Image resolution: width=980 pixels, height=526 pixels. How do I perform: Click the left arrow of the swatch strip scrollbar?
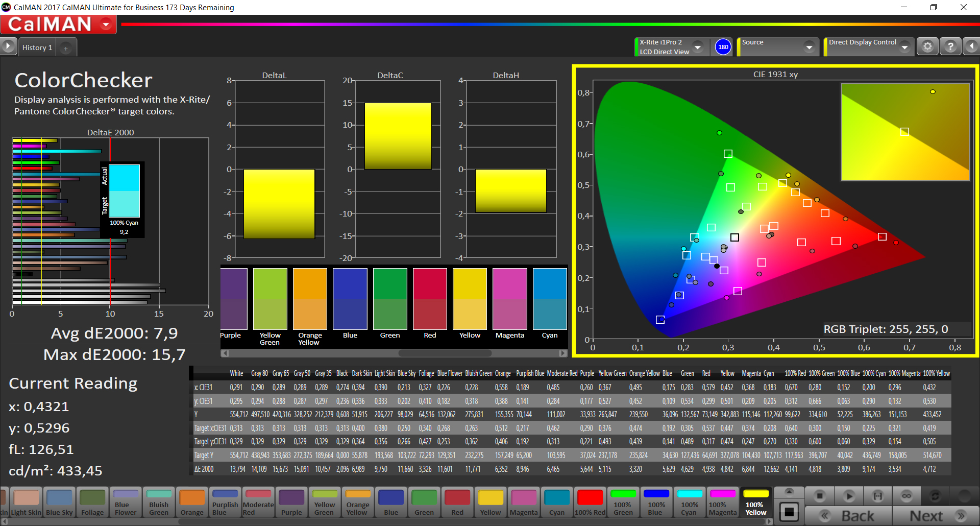(x=225, y=353)
